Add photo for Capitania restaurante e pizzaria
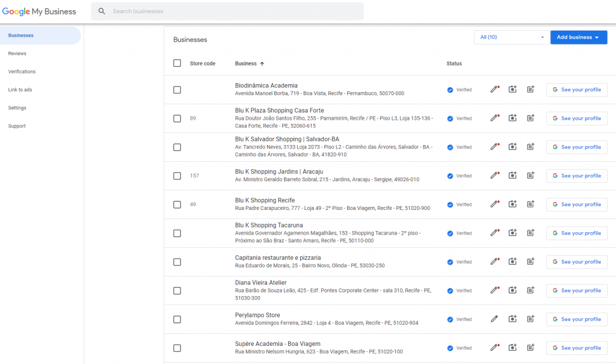Image resolution: width=616 pixels, height=364 pixels. tap(513, 261)
